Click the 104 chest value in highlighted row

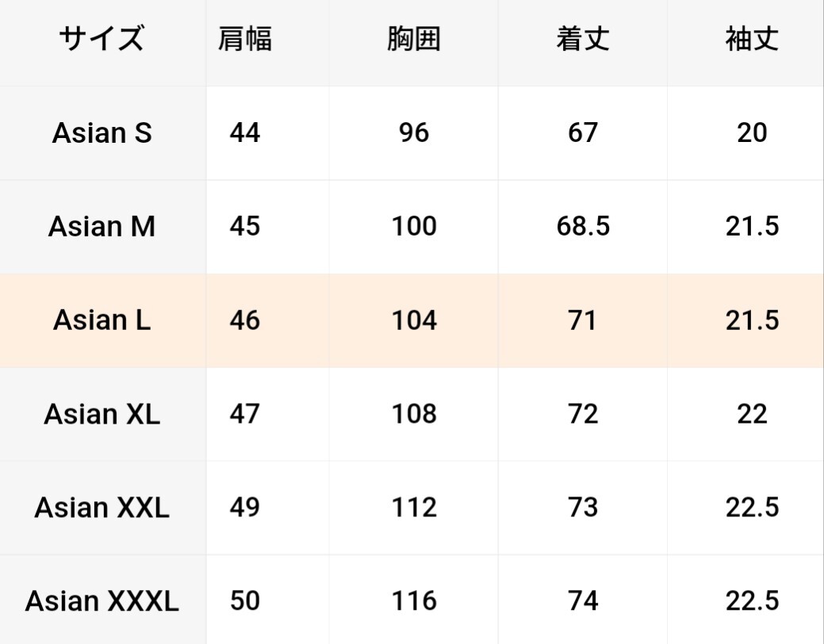coord(413,320)
